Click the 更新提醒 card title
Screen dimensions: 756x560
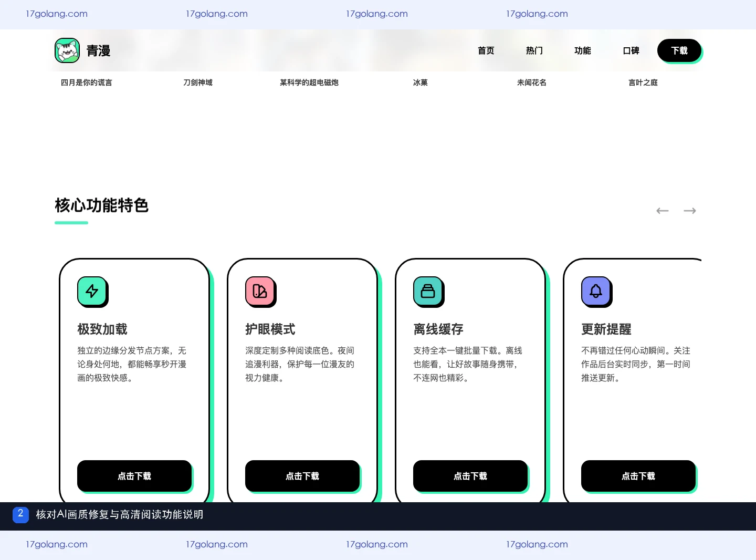pyautogui.click(x=606, y=329)
